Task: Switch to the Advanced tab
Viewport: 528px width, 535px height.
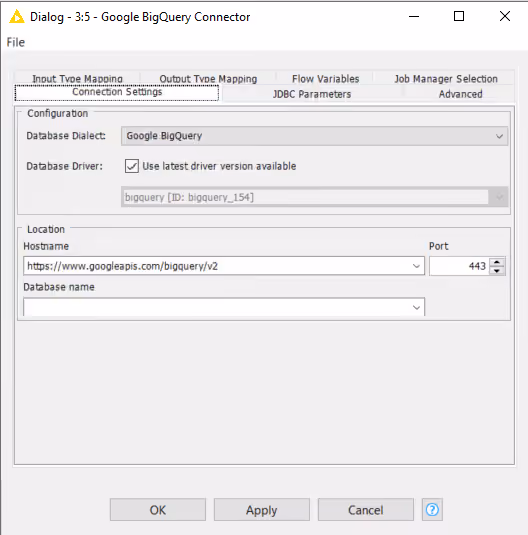Action: pyautogui.click(x=460, y=94)
